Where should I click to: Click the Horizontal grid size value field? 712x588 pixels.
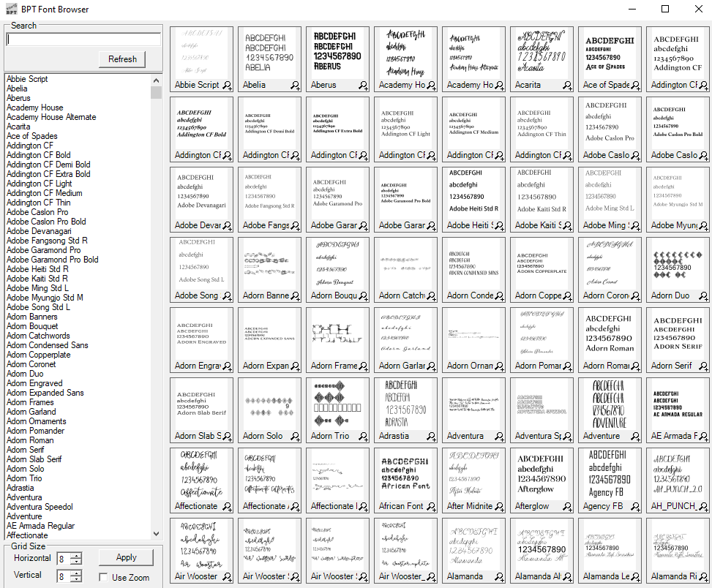pos(64,559)
